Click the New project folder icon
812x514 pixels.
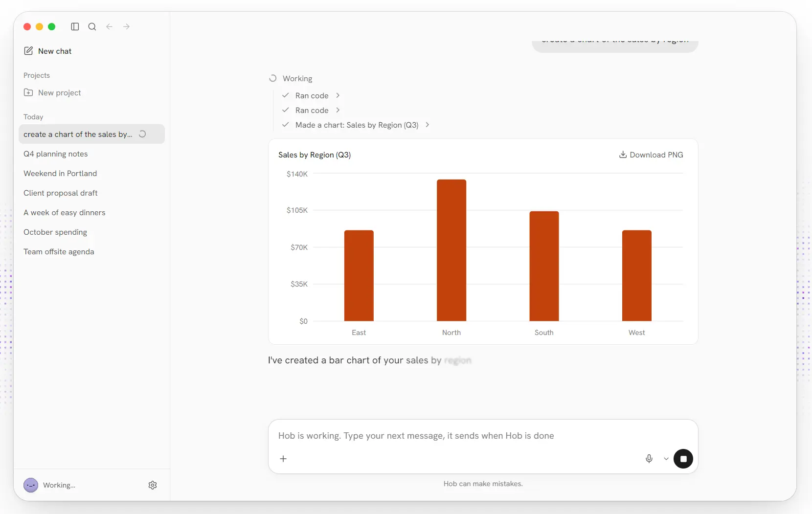pos(28,92)
